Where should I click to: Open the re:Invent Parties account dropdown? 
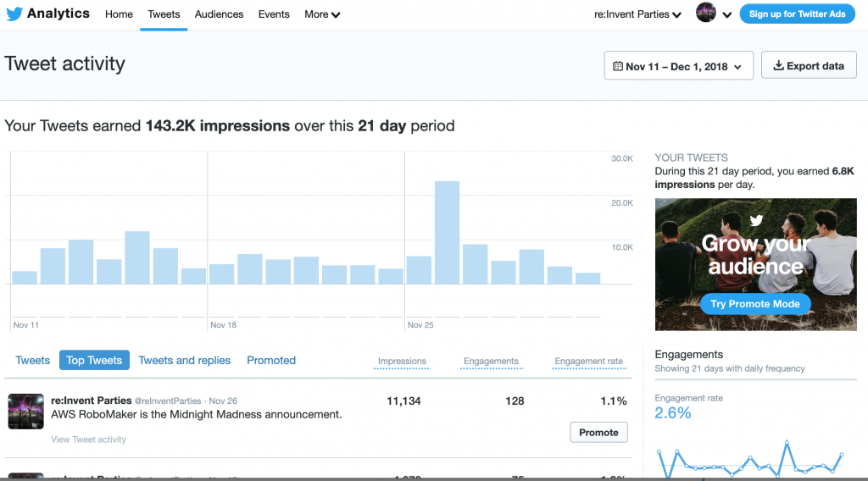click(638, 14)
